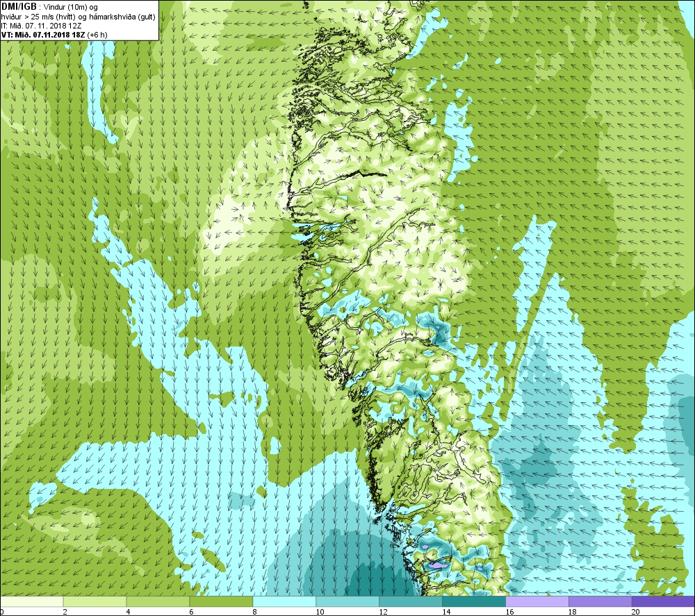Click the 'DMI/IGB : Vindur (10m) og' title line
The width and height of the screenshot is (695, 616).
point(49,6)
